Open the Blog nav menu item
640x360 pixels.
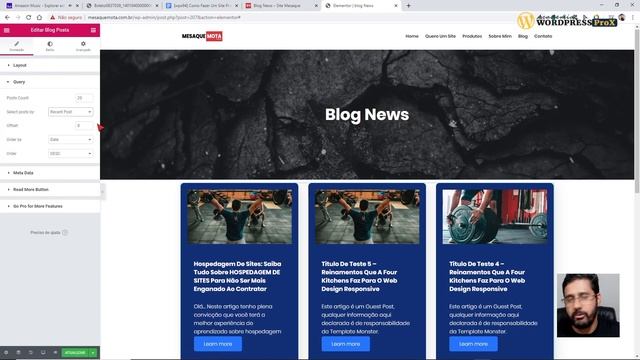[523, 36]
